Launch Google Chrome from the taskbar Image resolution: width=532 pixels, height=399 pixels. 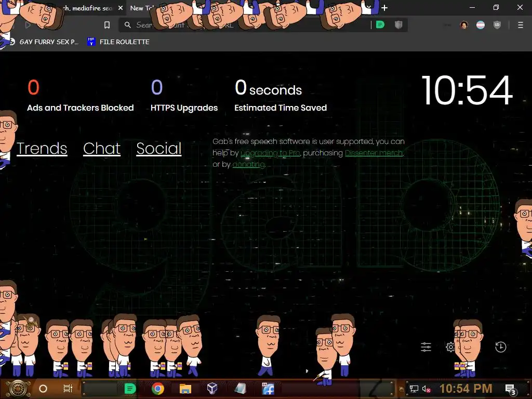tap(158, 389)
